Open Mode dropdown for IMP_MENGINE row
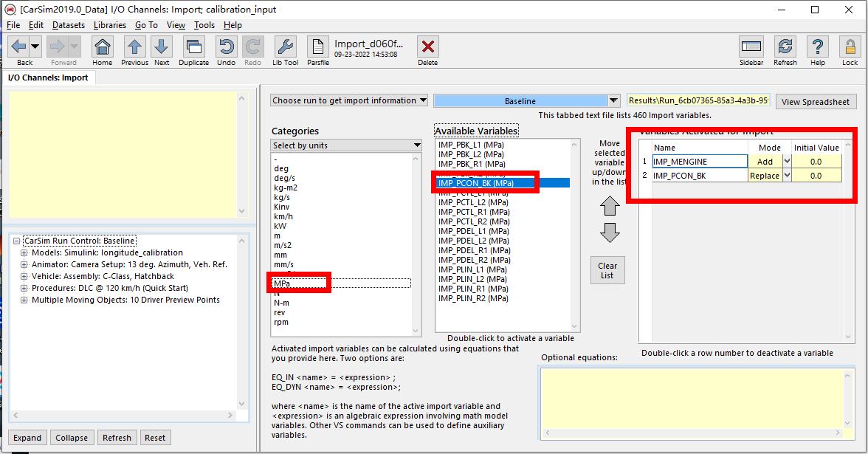This screenshot has width=868, height=454. (787, 161)
